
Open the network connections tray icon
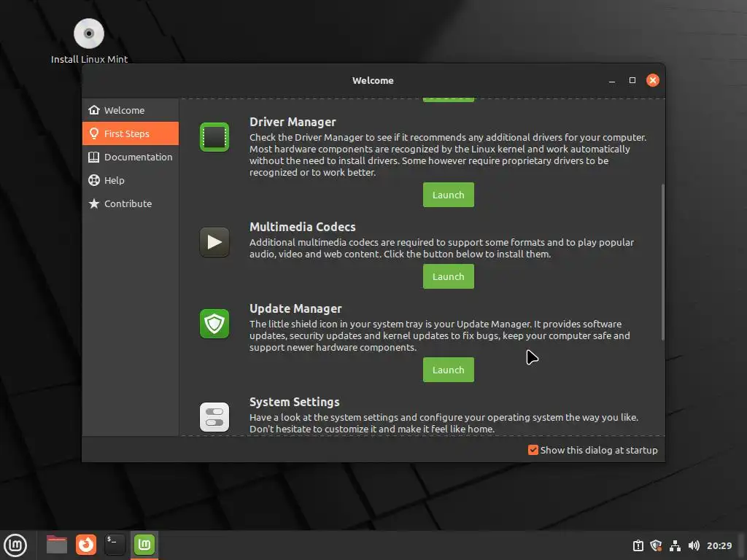675,545
